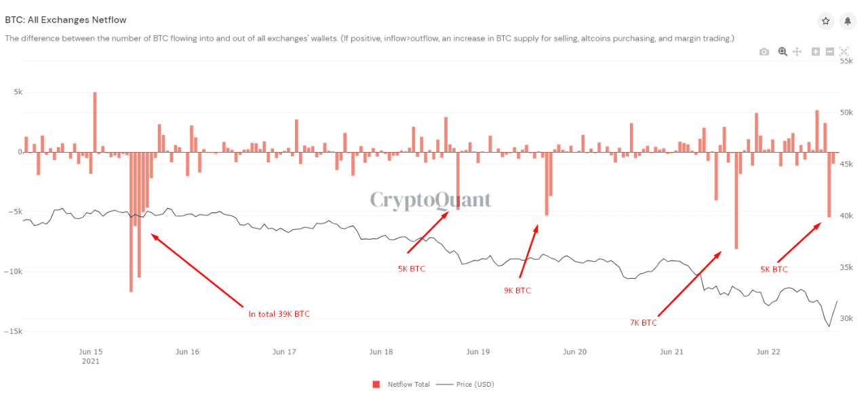
Task: Click the '5K BTC' label near Jun 18
Action: pos(412,269)
